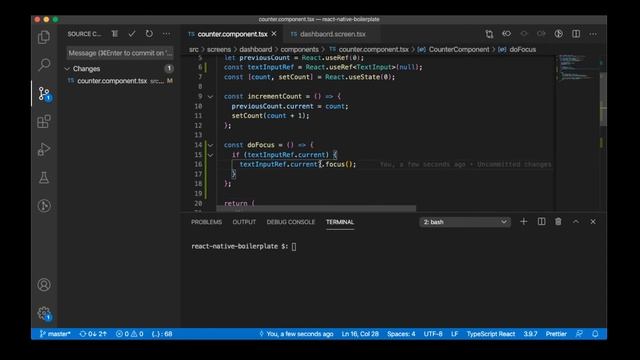Click Prettier in status bar
The image size is (640, 360).
[556, 334]
